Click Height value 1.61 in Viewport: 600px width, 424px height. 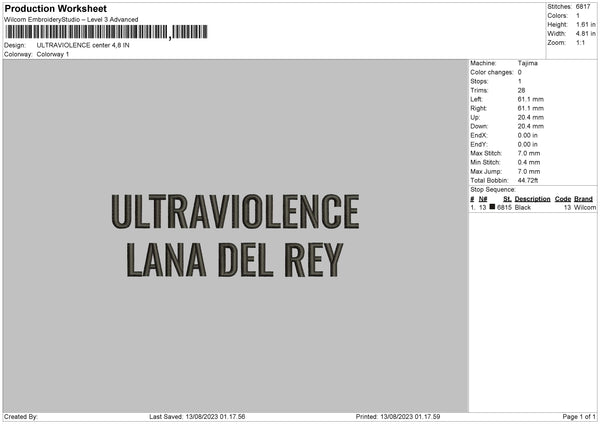pos(586,24)
